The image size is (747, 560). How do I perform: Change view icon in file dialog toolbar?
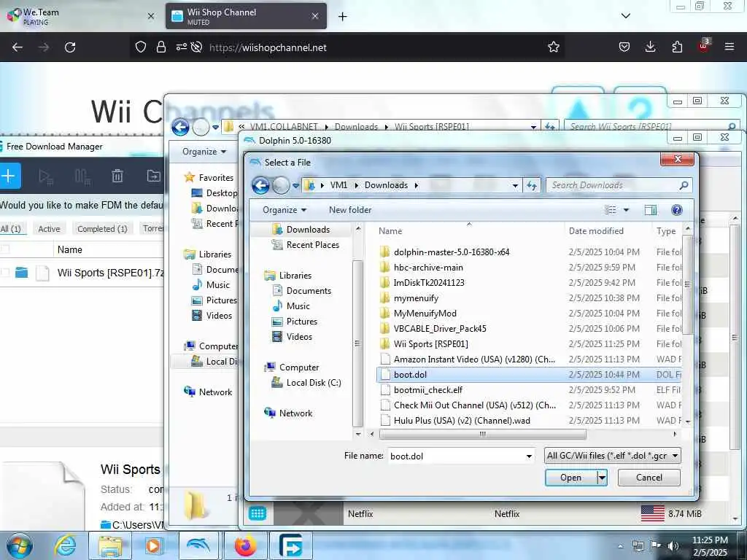611,210
